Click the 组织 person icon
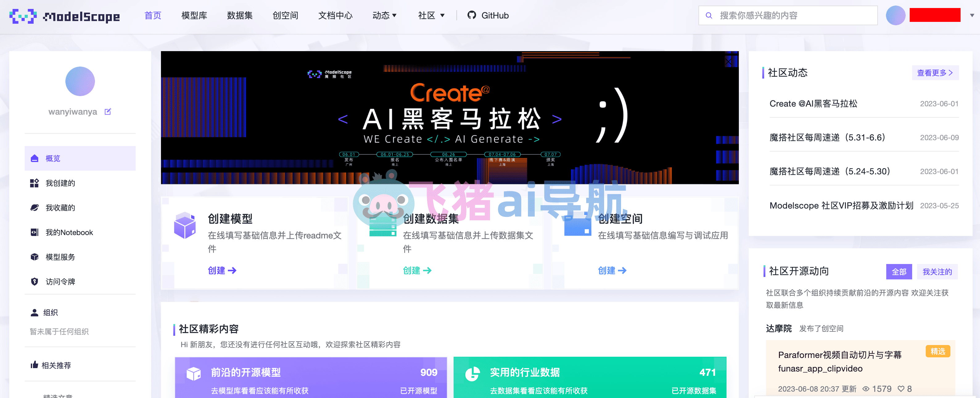Image resolution: width=980 pixels, height=398 pixels. click(35, 312)
